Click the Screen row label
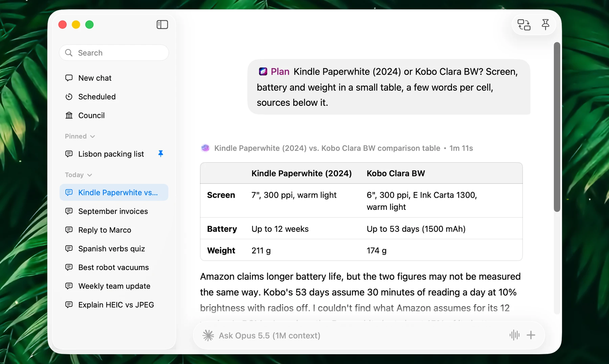 (221, 195)
